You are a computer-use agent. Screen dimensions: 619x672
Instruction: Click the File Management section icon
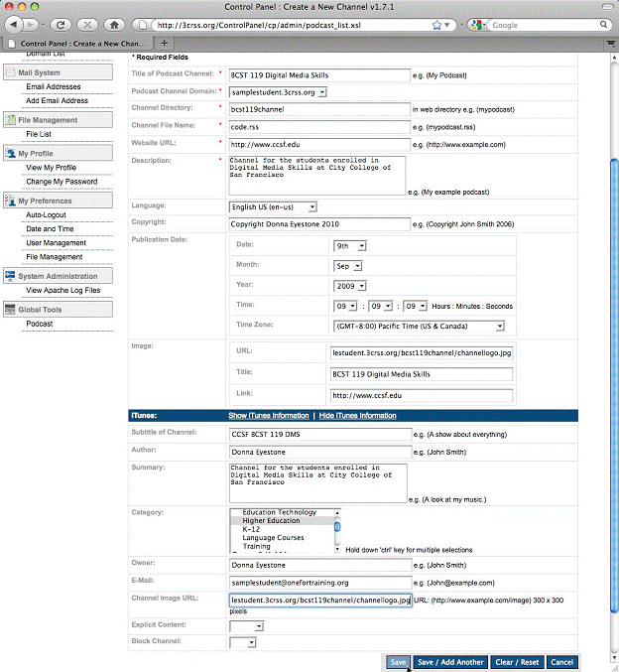click(11, 120)
